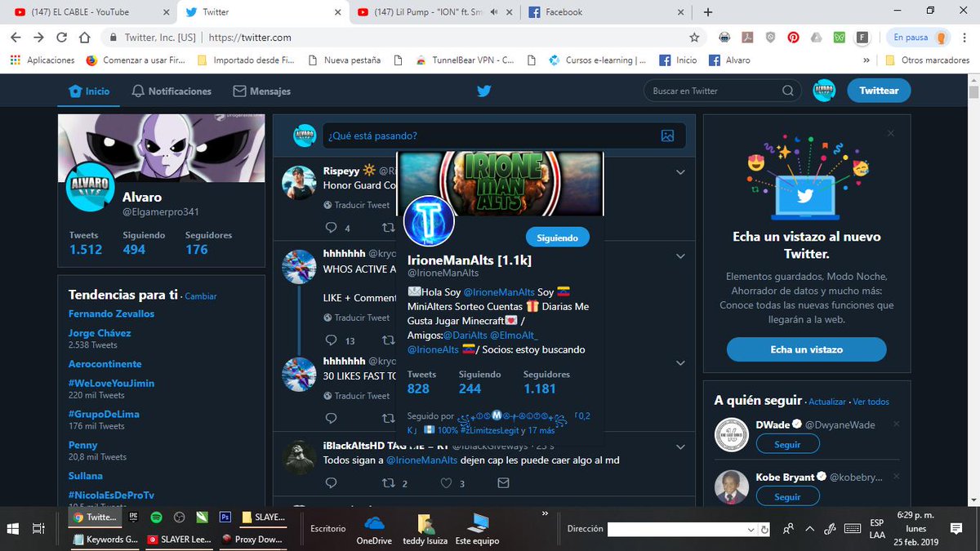Viewport: 980px width, 551px height.
Task: Bookmark this page with the star icon
Action: click(x=694, y=38)
